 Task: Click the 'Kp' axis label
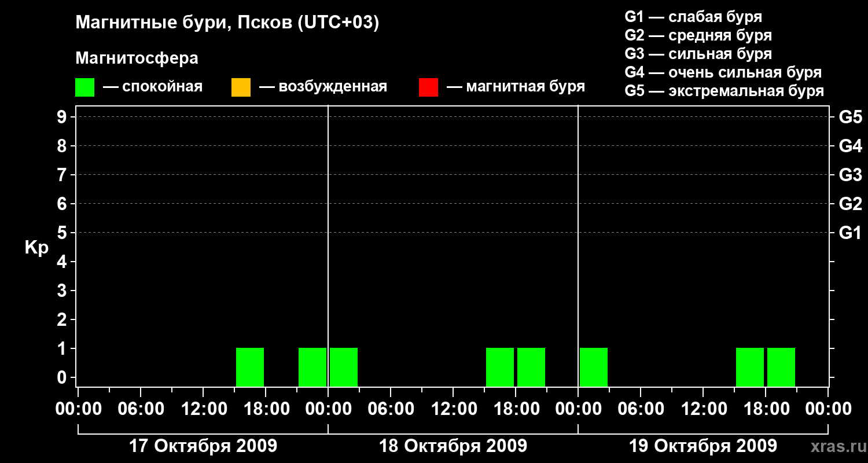[x=36, y=248]
